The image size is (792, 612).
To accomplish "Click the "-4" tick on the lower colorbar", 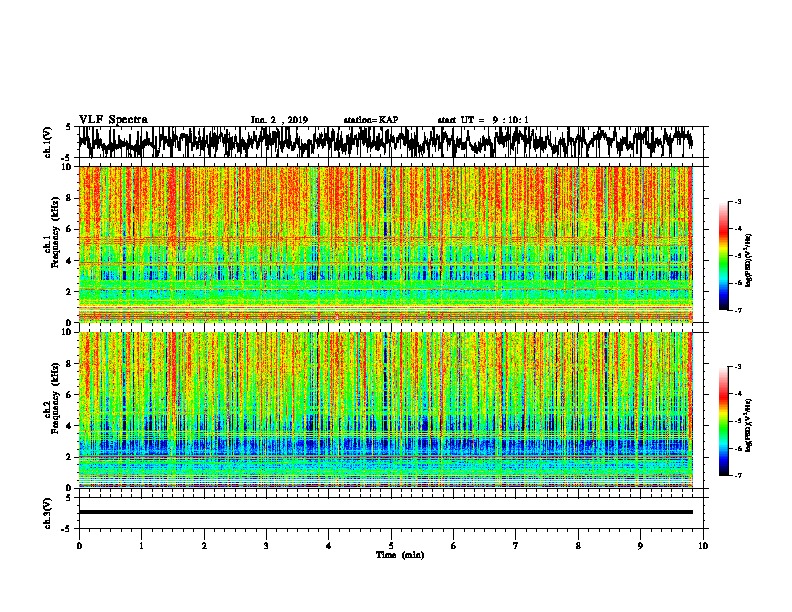I will point(737,394).
